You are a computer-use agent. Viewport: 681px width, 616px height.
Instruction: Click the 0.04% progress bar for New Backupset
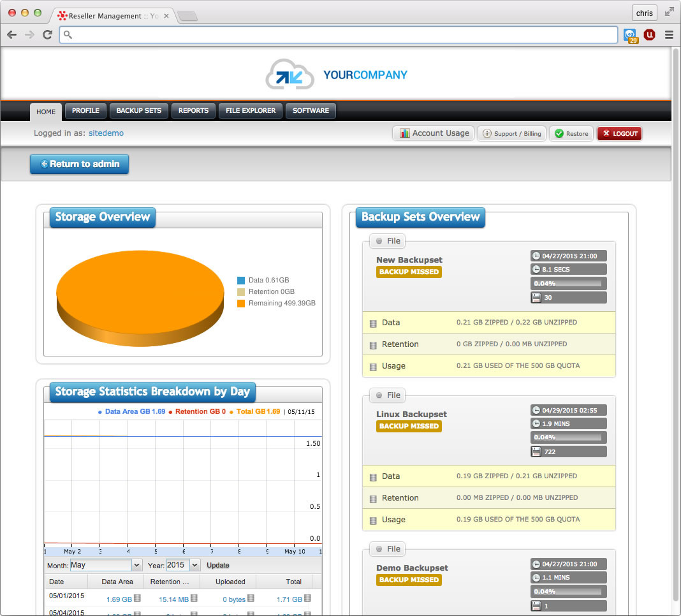pos(569,283)
